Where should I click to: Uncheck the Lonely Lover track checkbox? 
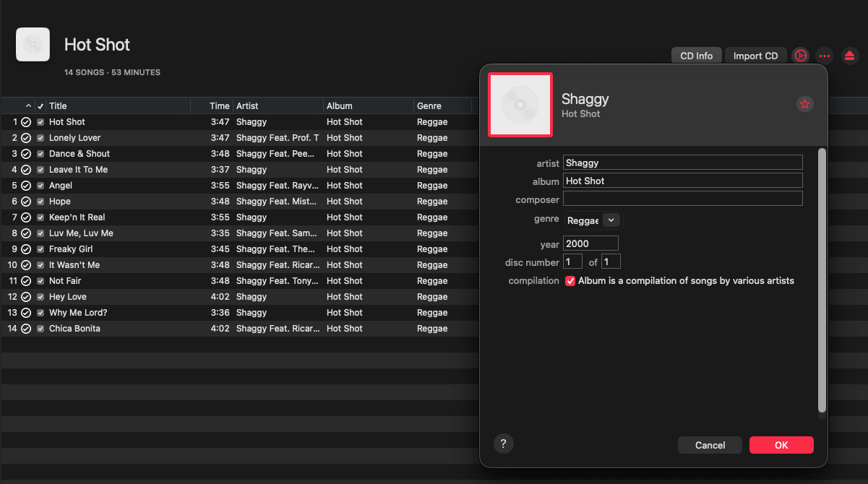click(40, 138)
